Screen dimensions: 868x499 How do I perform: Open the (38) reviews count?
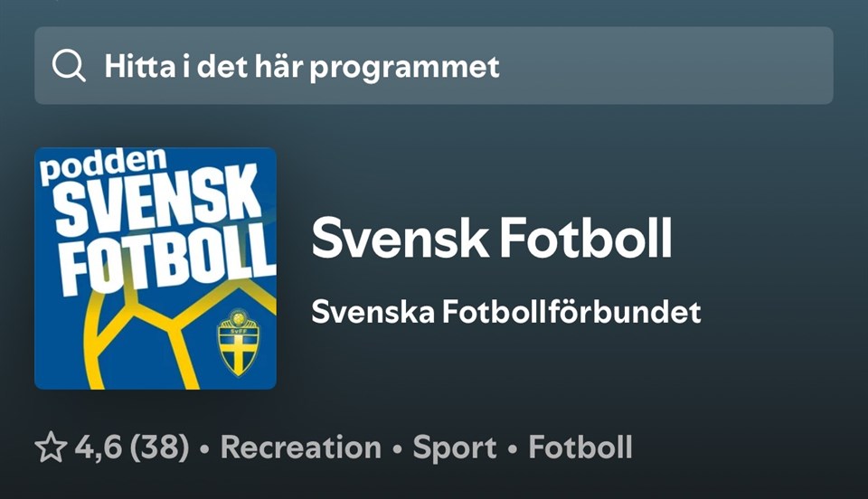click(x=159, y=447)
